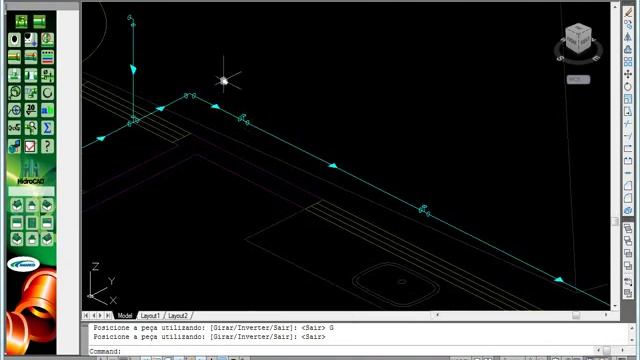
Task: Select the Extend tool in right toolbar
Action: point(628,136)
